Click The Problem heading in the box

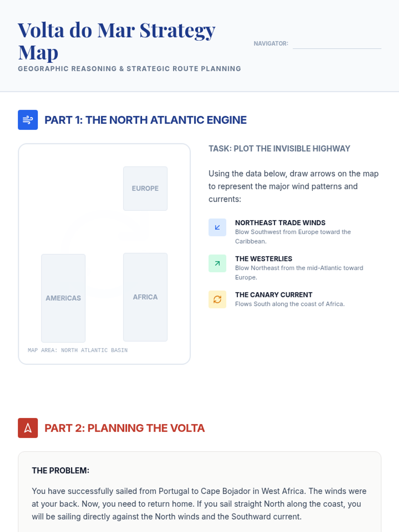(61, 470)
